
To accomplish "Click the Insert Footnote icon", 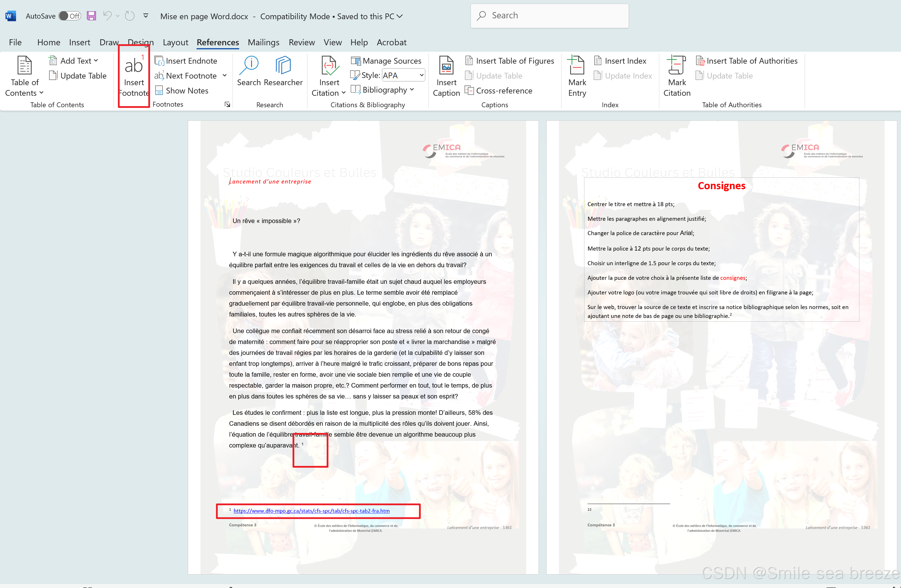I will point(134,67).
